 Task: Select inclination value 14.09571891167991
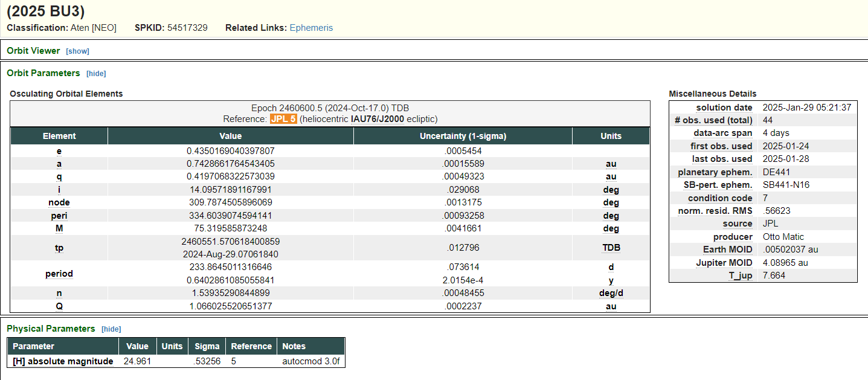click(231, 190)
